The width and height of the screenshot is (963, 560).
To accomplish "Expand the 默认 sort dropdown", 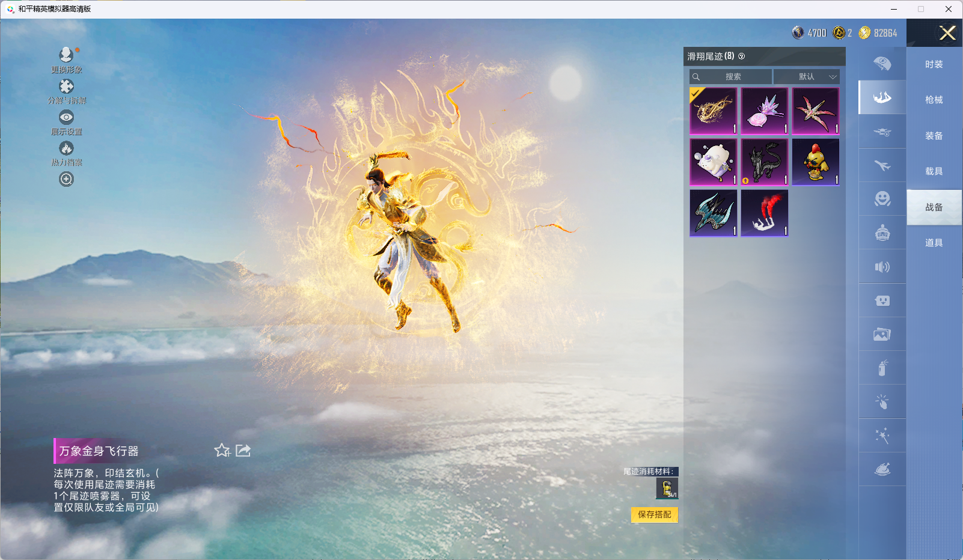I will [x=806, y=77].
